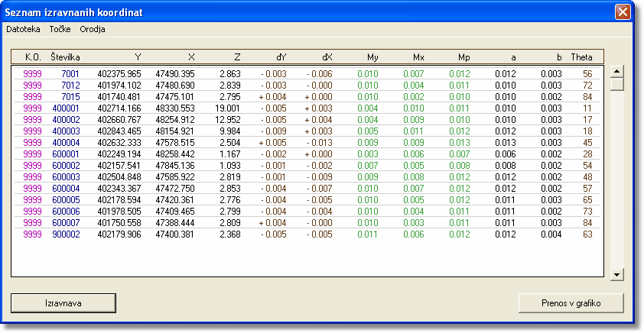Close the Seznam izravnanih koordinat window
This screenshot has width=644, height=333.
(x=624, y=11)
